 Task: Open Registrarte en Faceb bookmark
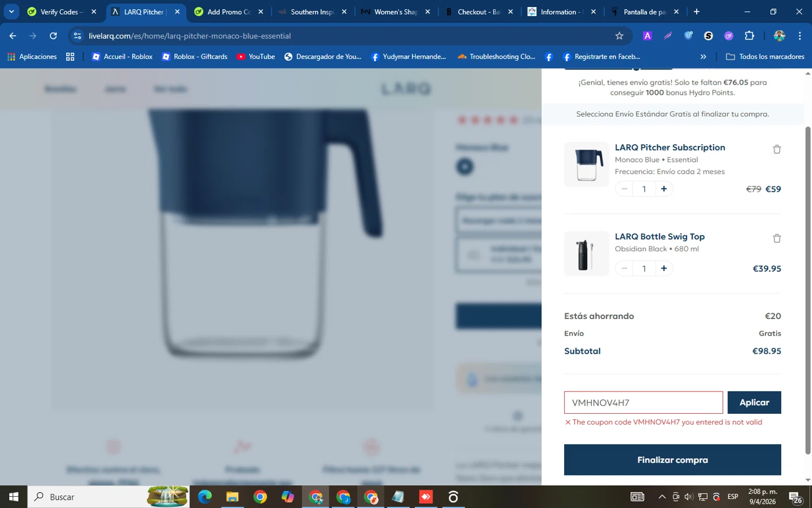pyautogui.click(x=601, y=56)
